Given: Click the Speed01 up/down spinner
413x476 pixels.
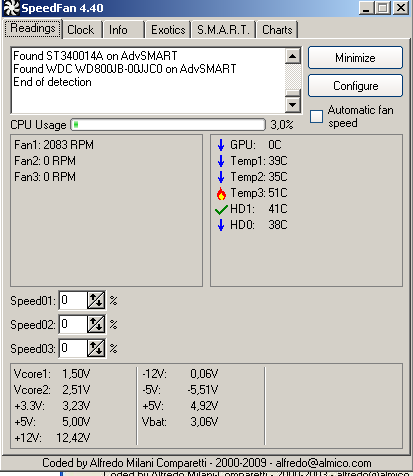Looking at the screenshot, I should [x=96, y=301].
